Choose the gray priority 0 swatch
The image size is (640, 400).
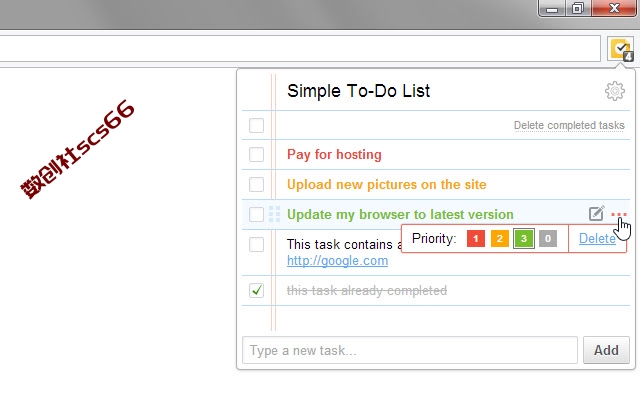pyautogui.click(x=548, y=238)
